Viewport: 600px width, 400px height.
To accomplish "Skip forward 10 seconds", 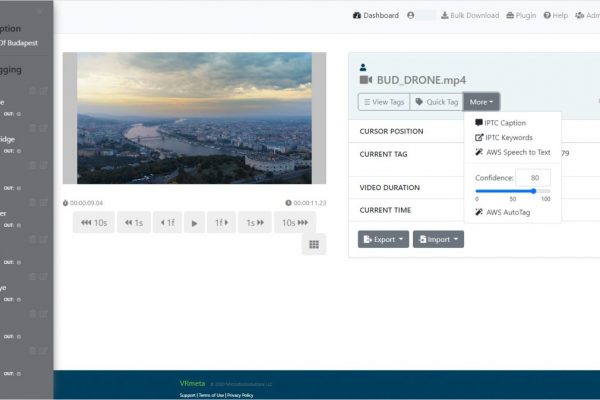I will pos(295,223).
